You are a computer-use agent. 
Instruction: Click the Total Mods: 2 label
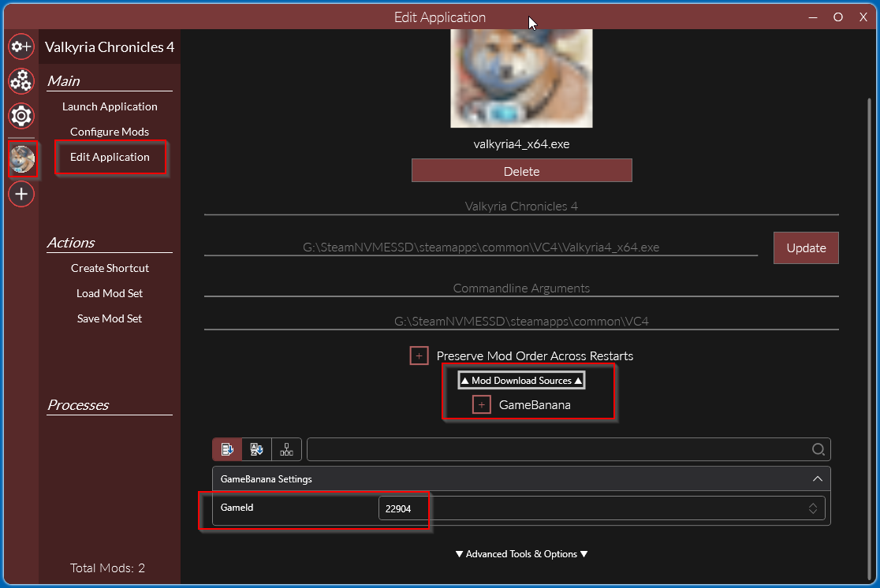[108, 568]
